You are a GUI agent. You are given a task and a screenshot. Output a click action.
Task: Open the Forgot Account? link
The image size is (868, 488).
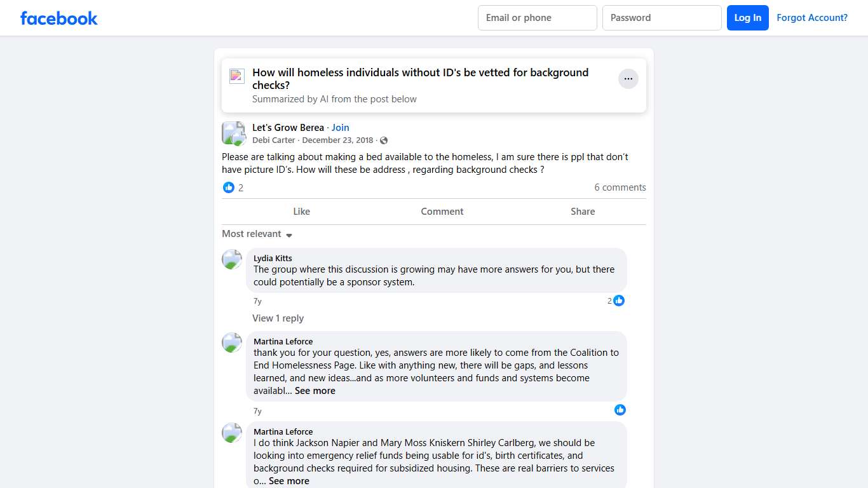click(811, 18)
